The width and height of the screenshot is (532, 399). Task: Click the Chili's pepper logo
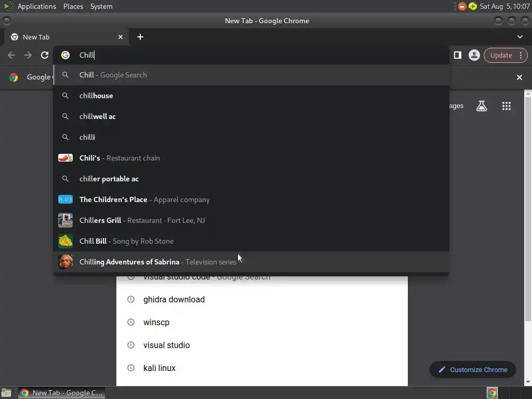tap(65, 158)
